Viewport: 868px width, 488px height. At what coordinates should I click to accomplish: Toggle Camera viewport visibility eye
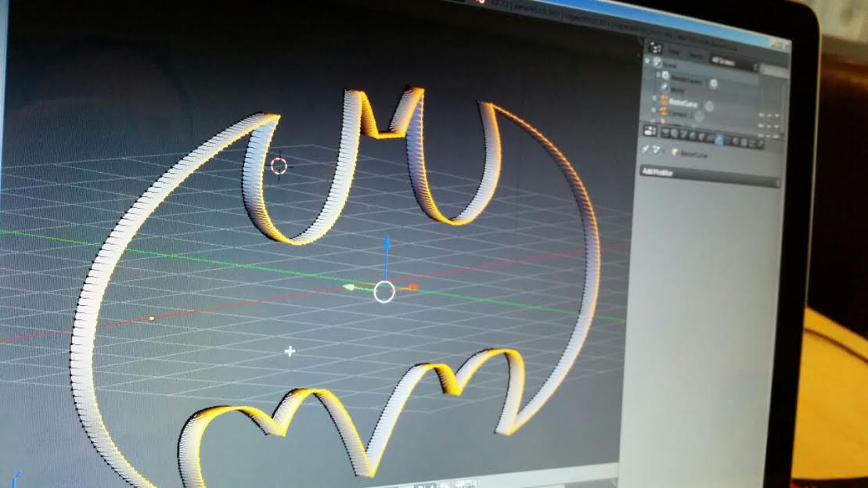(761, 126)
